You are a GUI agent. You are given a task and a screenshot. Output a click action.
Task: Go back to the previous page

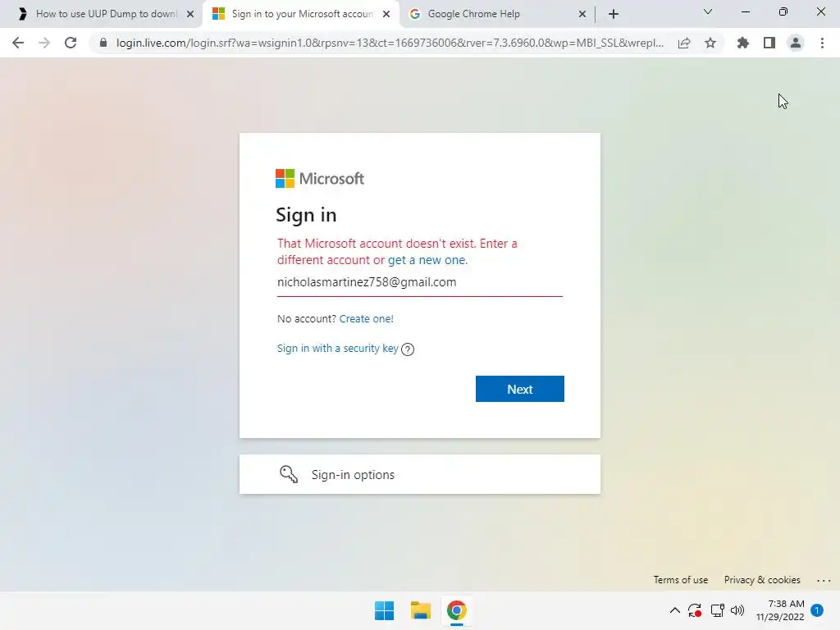(18, 43)
